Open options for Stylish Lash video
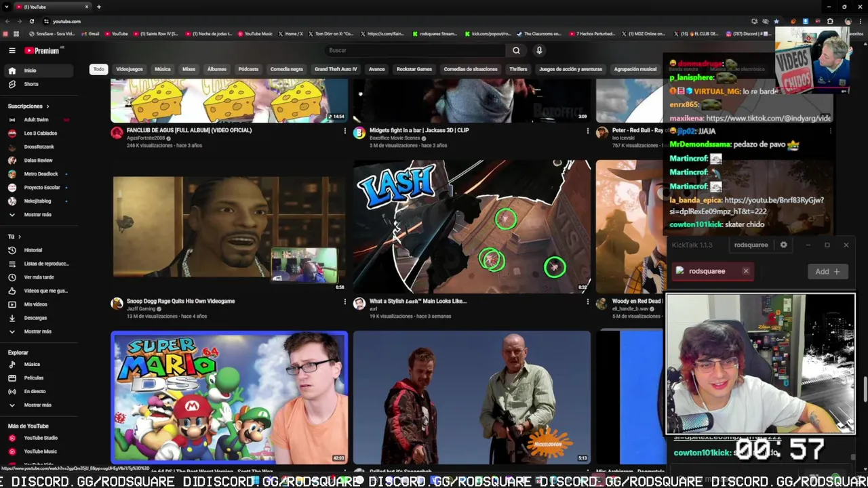 click(x=587, y=302)
